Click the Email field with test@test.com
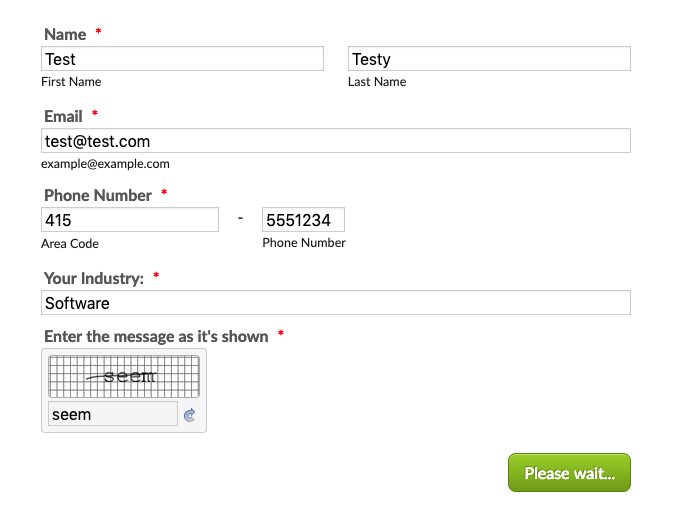Screen dimensions: 676x513 pos(335,141)
